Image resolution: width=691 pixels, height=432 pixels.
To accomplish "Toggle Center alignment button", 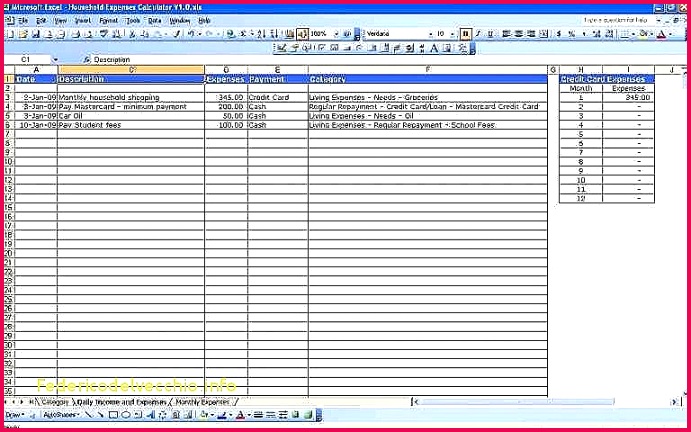I will click(x=519, y=34).
